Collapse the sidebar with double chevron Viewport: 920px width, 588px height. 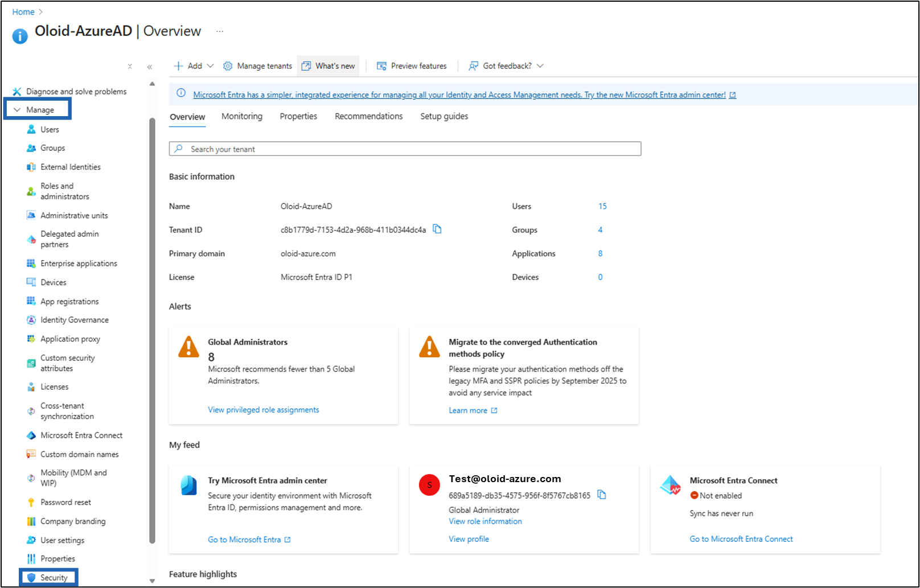(150, 67)
